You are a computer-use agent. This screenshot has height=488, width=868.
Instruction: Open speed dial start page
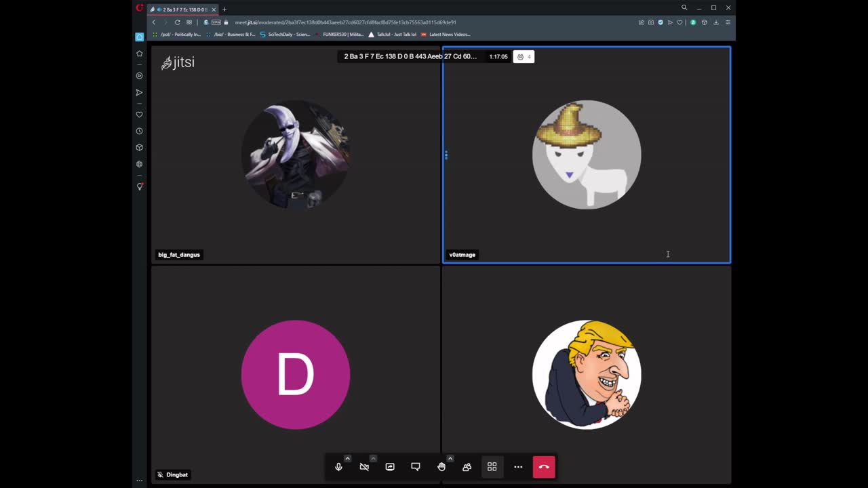tap(189, 22)
